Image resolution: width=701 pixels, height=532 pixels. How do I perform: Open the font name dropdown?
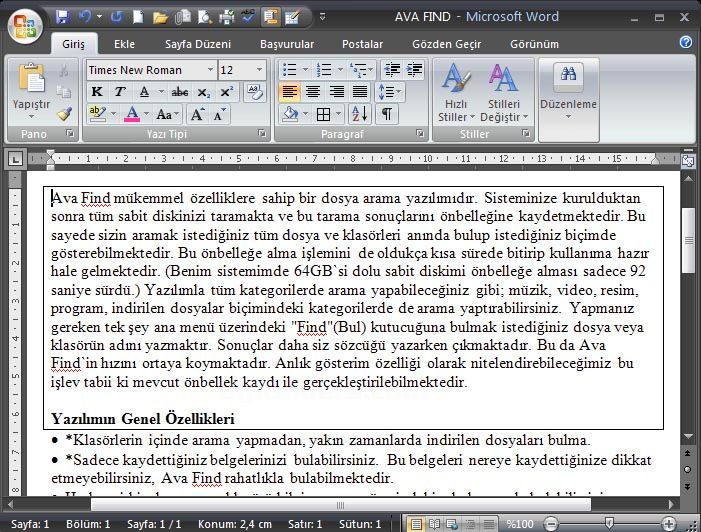(x=210, y=70)
